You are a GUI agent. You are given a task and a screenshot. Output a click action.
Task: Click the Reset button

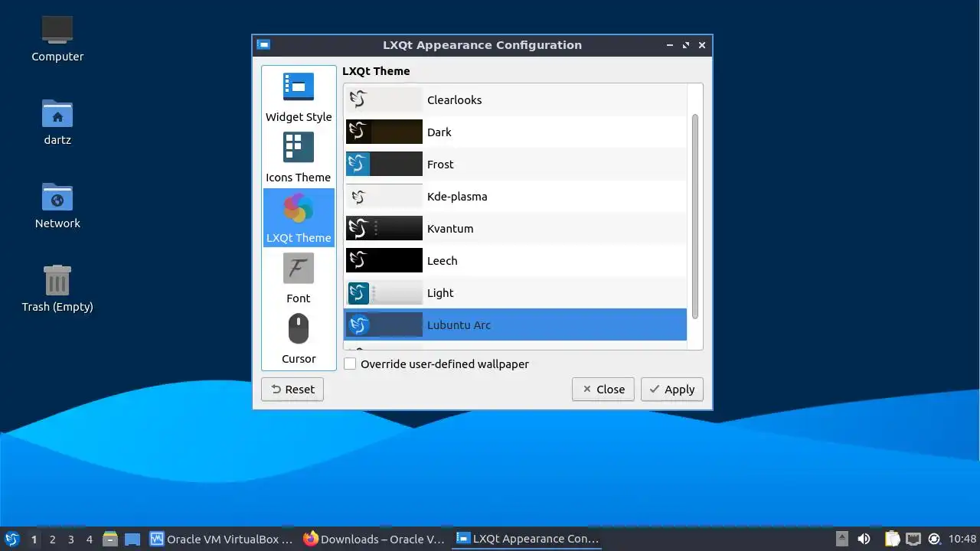tap(292, 390)
